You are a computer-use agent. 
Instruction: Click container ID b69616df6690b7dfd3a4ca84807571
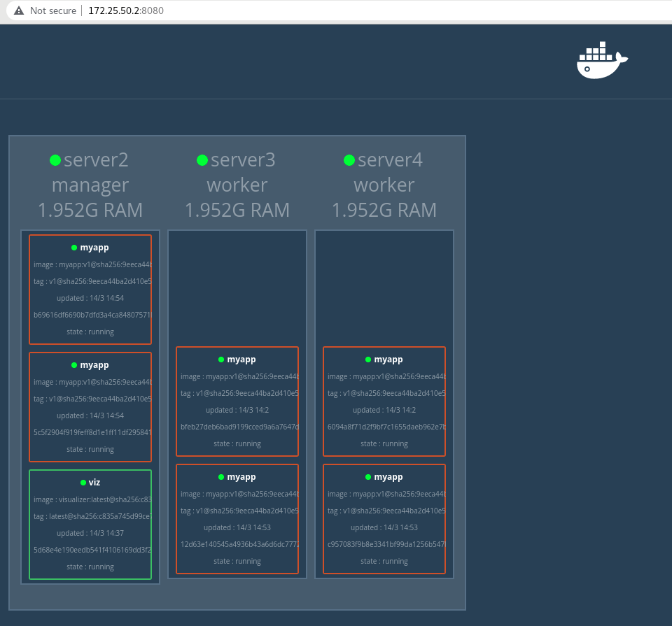tap(92, 315)
